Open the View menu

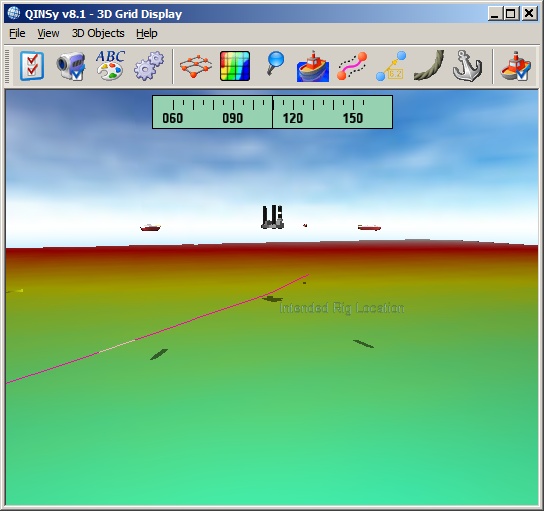pyautogui.click(x=48, y=33)
